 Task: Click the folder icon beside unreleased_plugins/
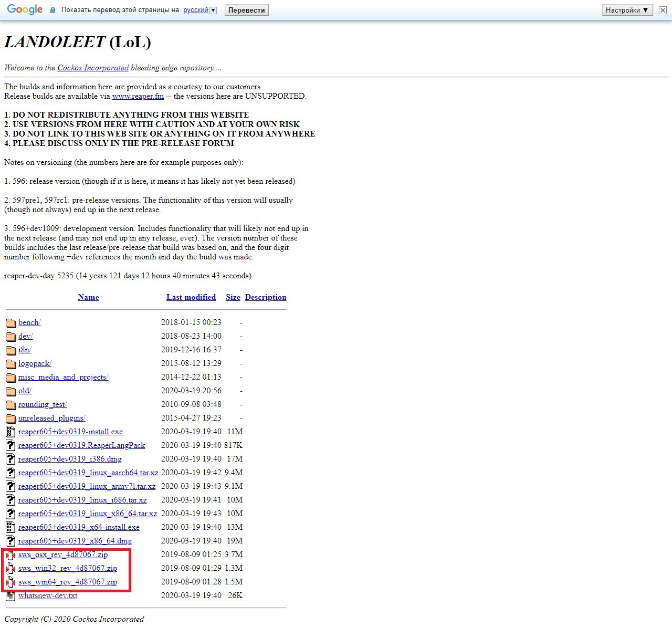coord(10,418)
